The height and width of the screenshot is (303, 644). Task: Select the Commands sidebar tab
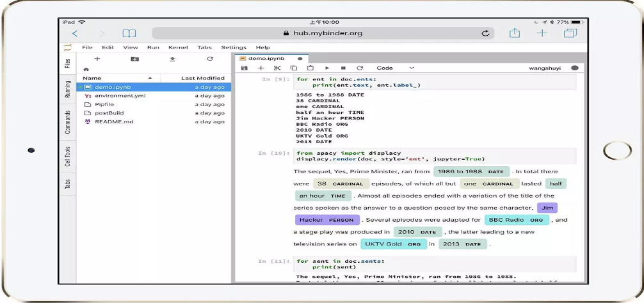pos(68,122)
